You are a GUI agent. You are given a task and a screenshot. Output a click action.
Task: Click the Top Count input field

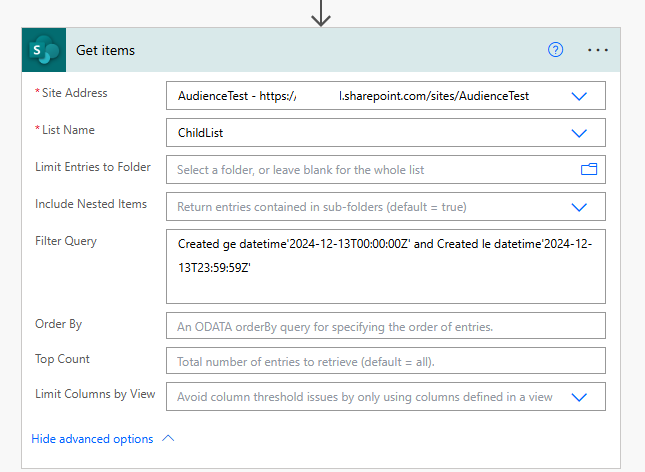[x=385, y=361]
